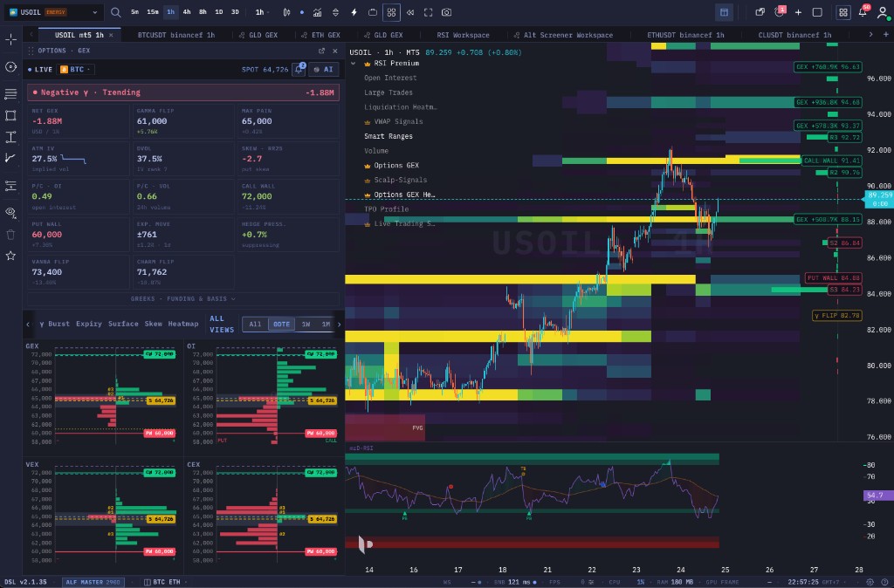Toggle the Liquidation Heatmap indicator
Viewport: 894px width, 588px height.
pos(400,107)
